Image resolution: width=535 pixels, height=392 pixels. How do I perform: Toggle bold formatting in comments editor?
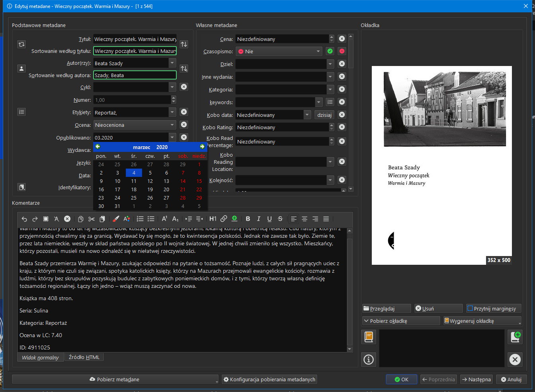click(x=248, y=219)
